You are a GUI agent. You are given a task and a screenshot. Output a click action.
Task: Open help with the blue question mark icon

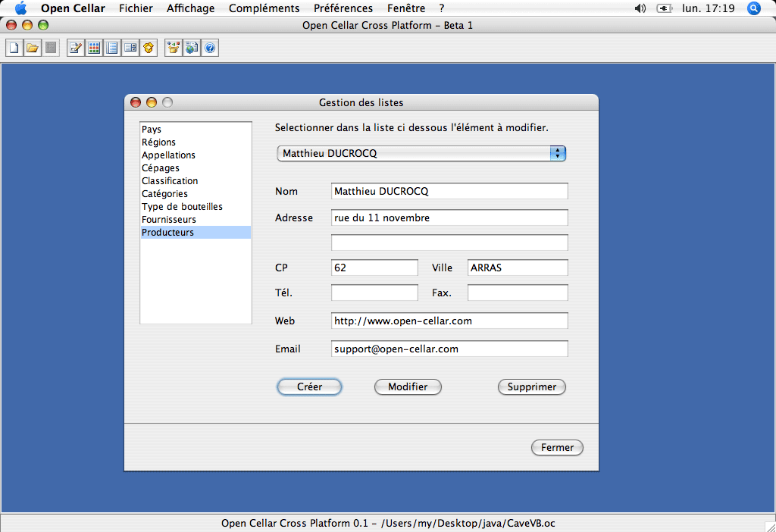pos(210,48)
